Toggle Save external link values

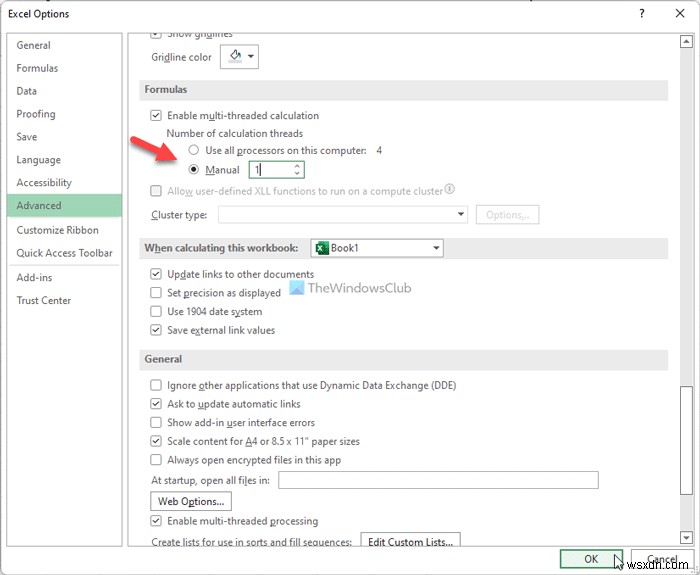click(x=155, y=330)
